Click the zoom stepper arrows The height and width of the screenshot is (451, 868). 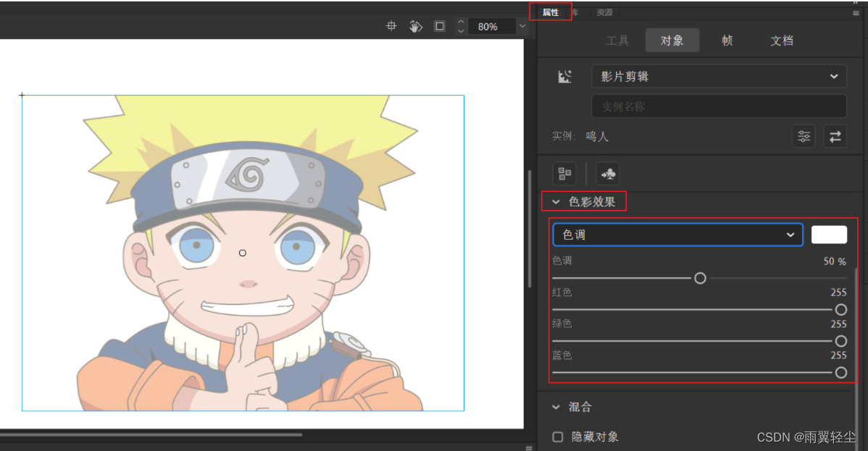pyautogui.click(x=461, y=26)
